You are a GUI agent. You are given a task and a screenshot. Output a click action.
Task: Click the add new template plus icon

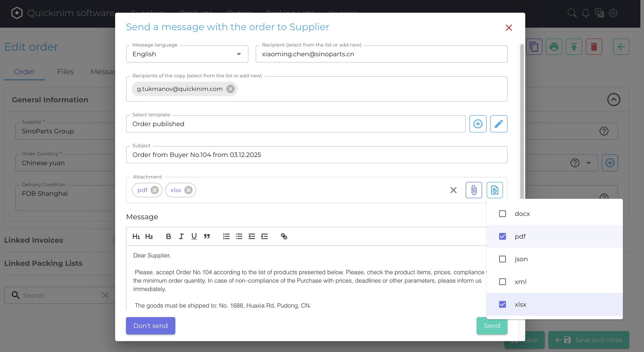coord(478,124)
